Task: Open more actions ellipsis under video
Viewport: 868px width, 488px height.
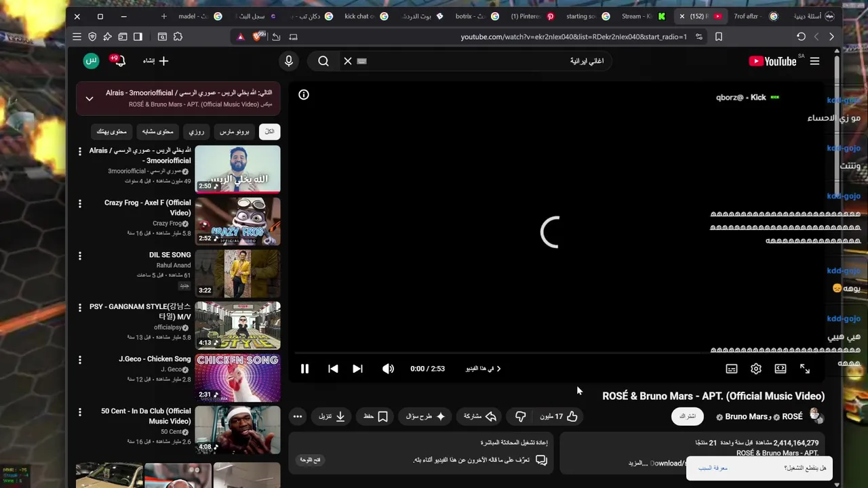Action: pyautogui.click(x=297, y=416)
